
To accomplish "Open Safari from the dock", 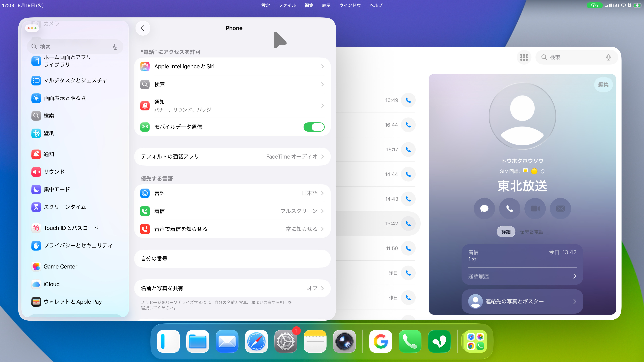I will (x=256, y=341).
